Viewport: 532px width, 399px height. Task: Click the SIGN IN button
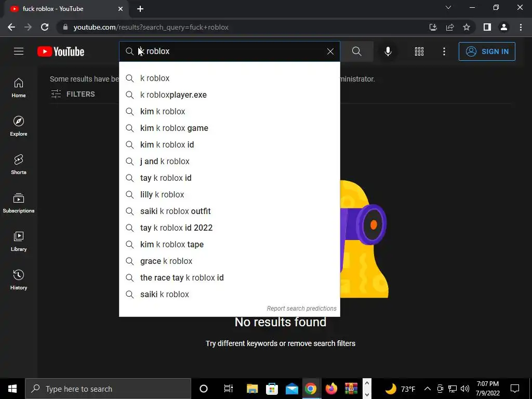pyautogui.click(x=486, y=51)
